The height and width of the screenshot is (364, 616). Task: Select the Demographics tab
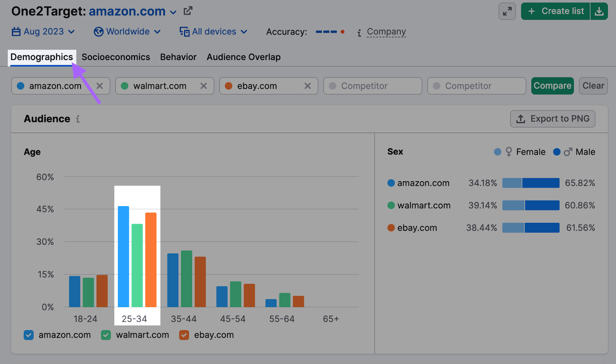(x=42, y=57)
